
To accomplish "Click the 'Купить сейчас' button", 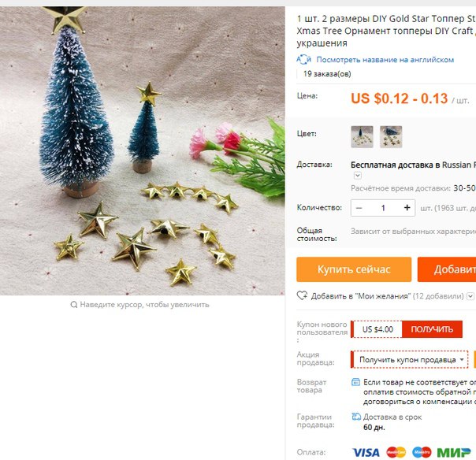I will point(354,269).
